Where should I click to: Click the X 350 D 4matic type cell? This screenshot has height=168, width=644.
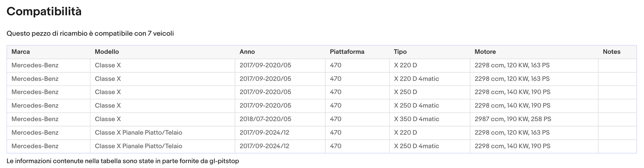click(416, 119)
